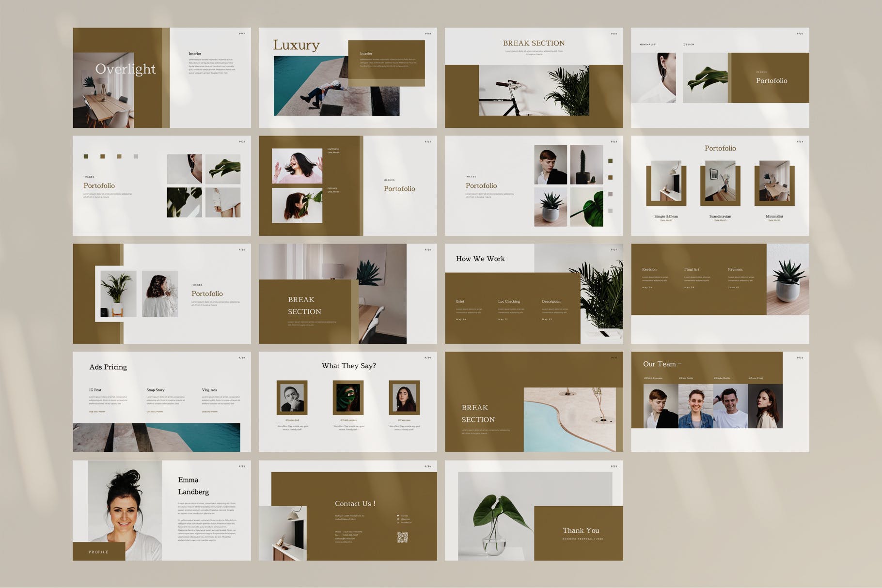This screenshot has height=588, width=882.
Task: Click the laughing woman photo in portfolio
Action: point(297,166)
